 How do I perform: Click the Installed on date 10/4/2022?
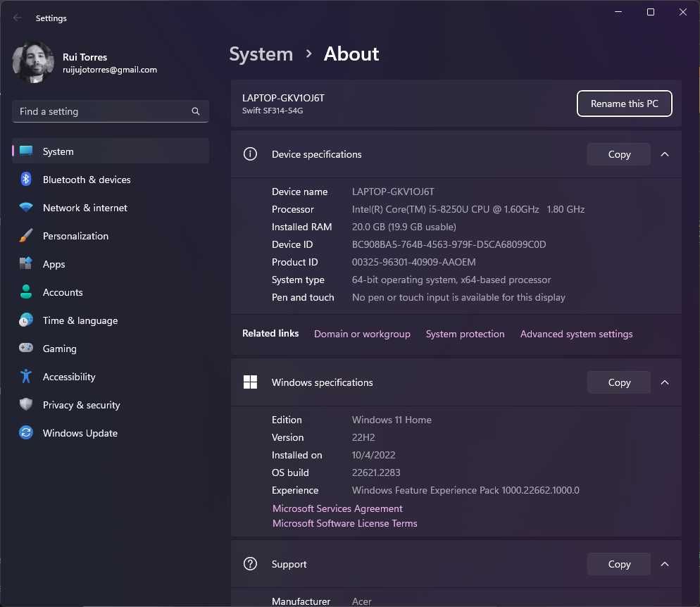click(x=373, y=454)
